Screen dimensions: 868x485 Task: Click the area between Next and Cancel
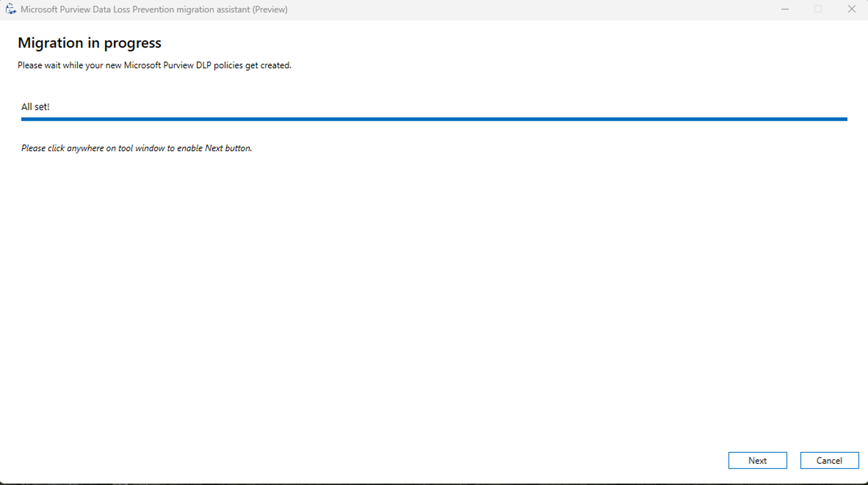tap(793, 460)
